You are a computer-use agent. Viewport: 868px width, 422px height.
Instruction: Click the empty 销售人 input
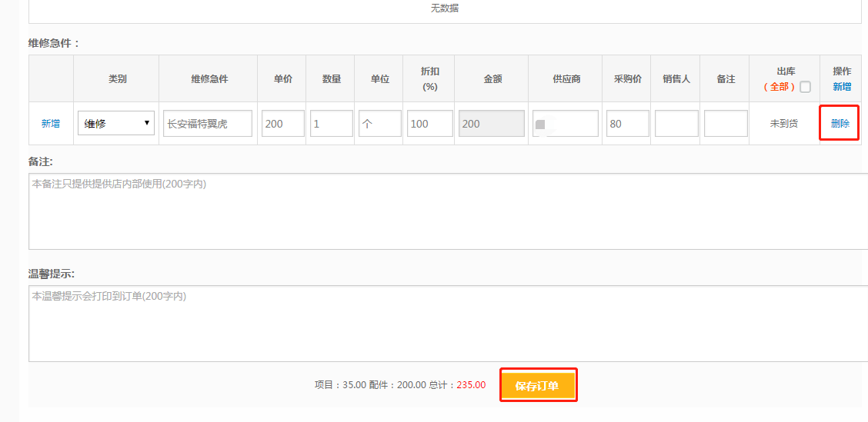coord(676,123)
